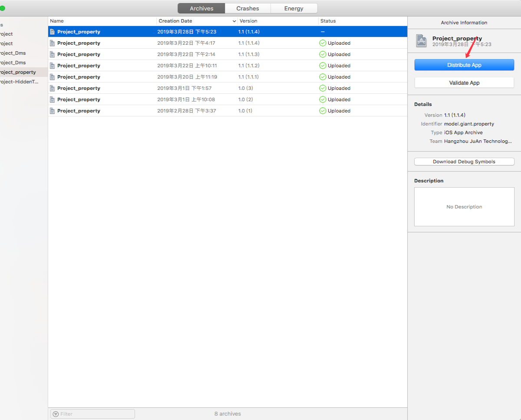
Task: Click Uploaded checkmark for version 1.0 (3)
Action: pyautogui.click(x=323, y=88)
